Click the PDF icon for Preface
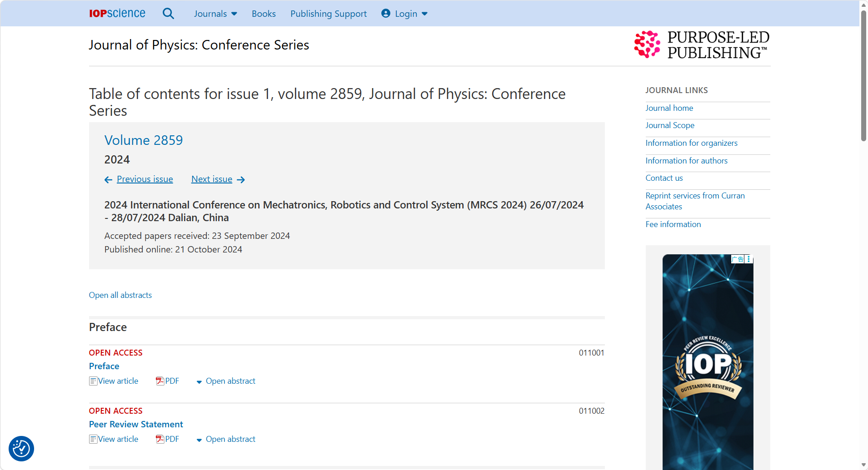The width and height of the screenshot is (868, 470). pos(160,381)
